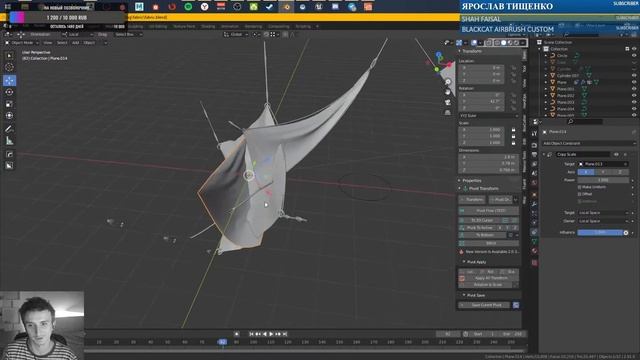Open the World properties tab
This screenshot has height=360, width=640.
point(534,183)
